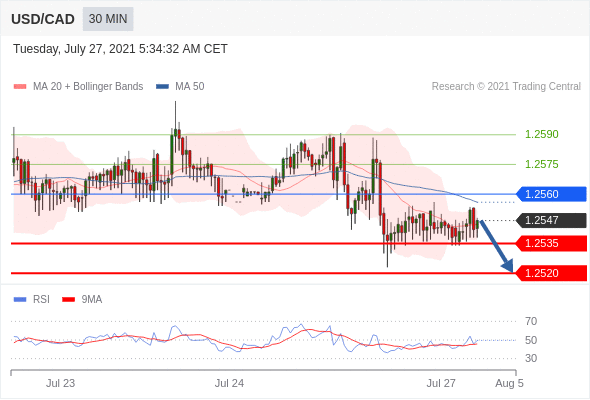The height and width of the screenshot is (400, 590).
Task: Click the Research Trading Central copyright text
Action: point(506,87)
